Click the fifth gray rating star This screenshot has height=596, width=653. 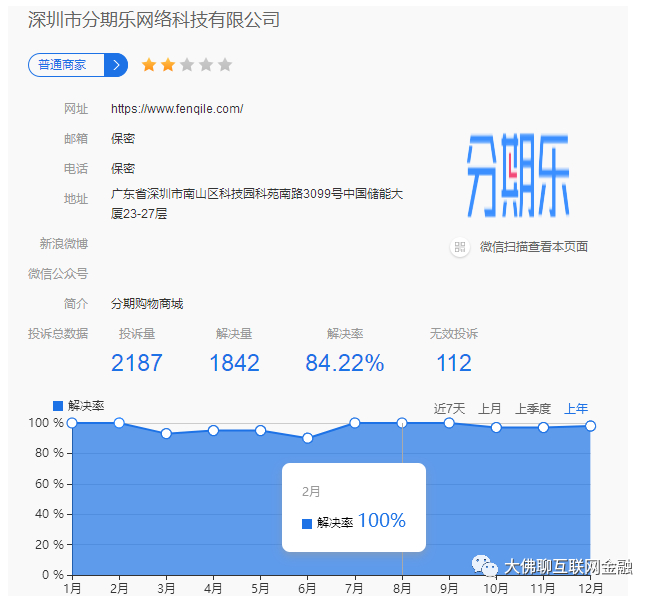pos(225,65)
